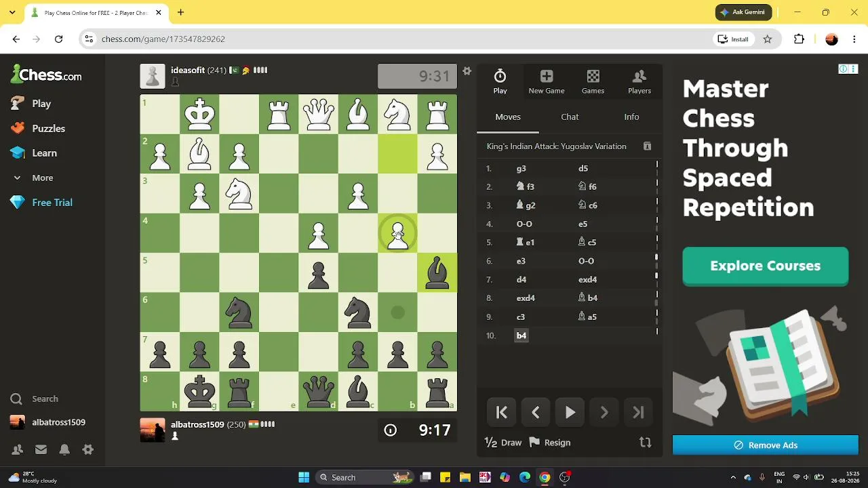
Task: Click the ideasofit opponent avatar
Action: 153,76
